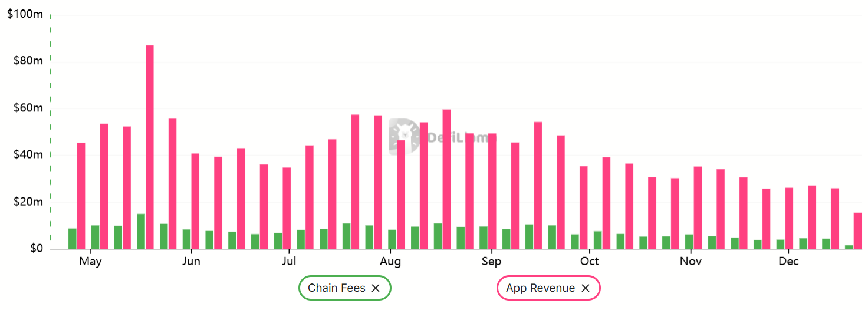Click the $100m y-axis label

pyautogui.click(x=25, y=14)
